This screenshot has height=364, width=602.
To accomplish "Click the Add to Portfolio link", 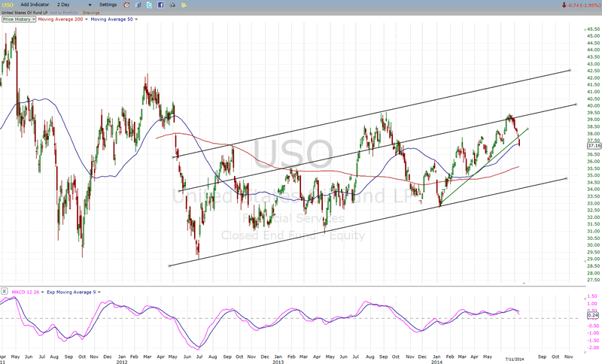I will tap(64, 13).
